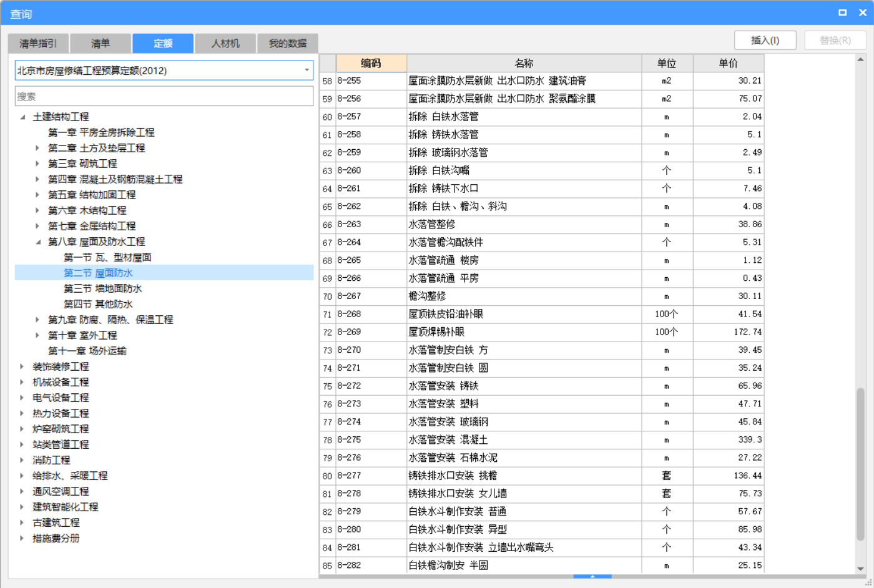This screenshot has width=874, height=588.
Task: Select 第一节 瓦、型材屋面
Action: click(107, 257)
